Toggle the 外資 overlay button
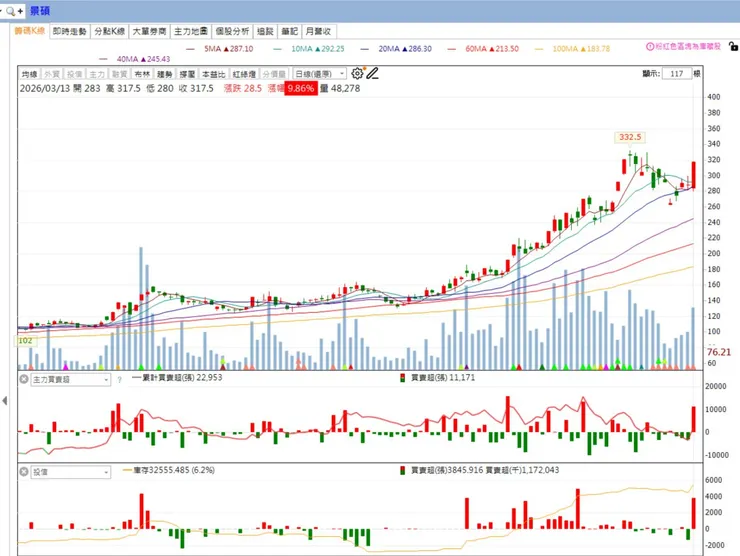This screenshot has width=740, height=556. (51, 74)
